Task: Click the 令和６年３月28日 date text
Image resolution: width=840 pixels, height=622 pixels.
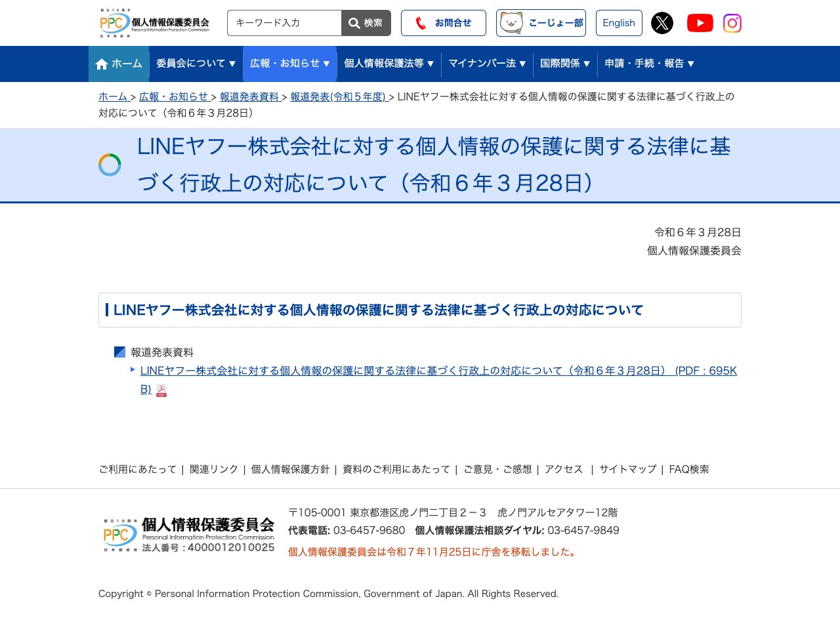Action: (698, 232)
